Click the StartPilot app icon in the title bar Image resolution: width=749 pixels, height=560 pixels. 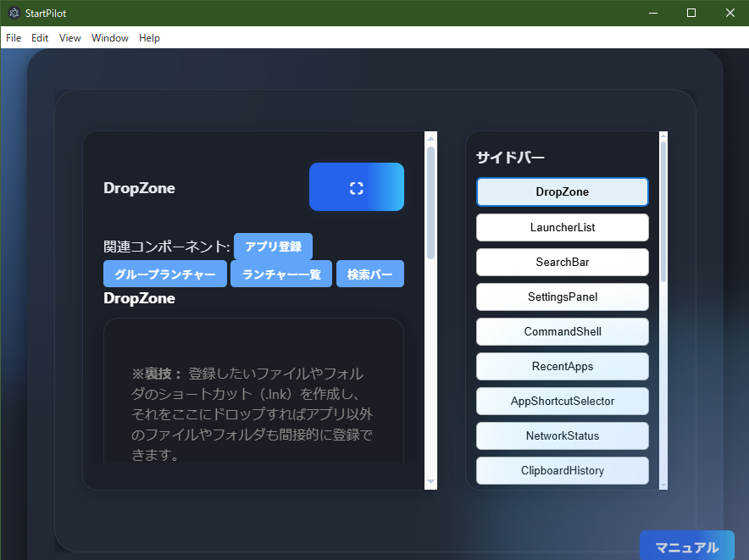pos(14,13)
